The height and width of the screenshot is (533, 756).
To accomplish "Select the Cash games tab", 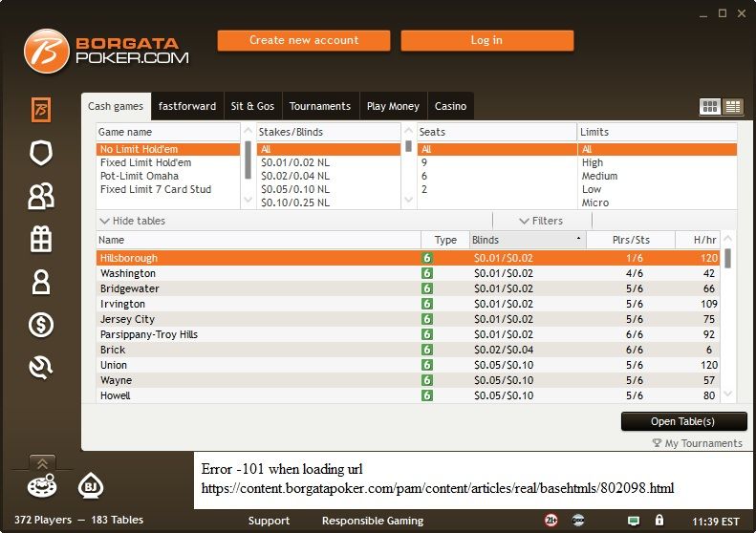I will tap(116, 106).
